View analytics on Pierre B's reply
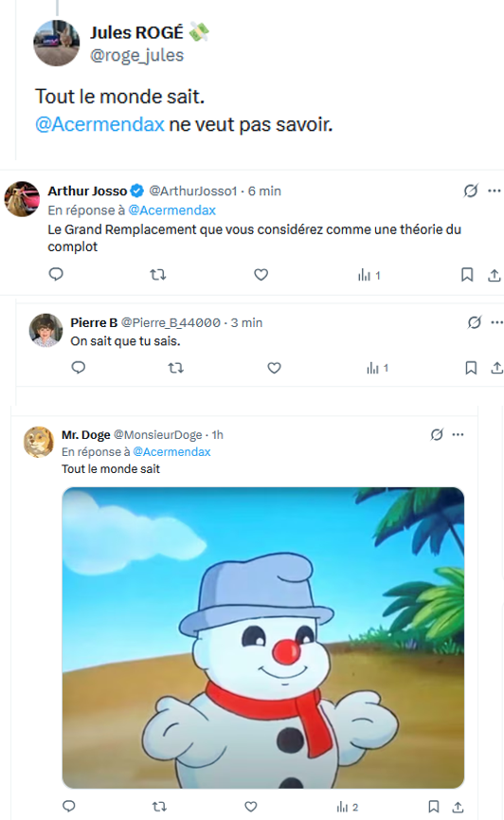The height and width of the screenshot is (820, 504). 377,368
